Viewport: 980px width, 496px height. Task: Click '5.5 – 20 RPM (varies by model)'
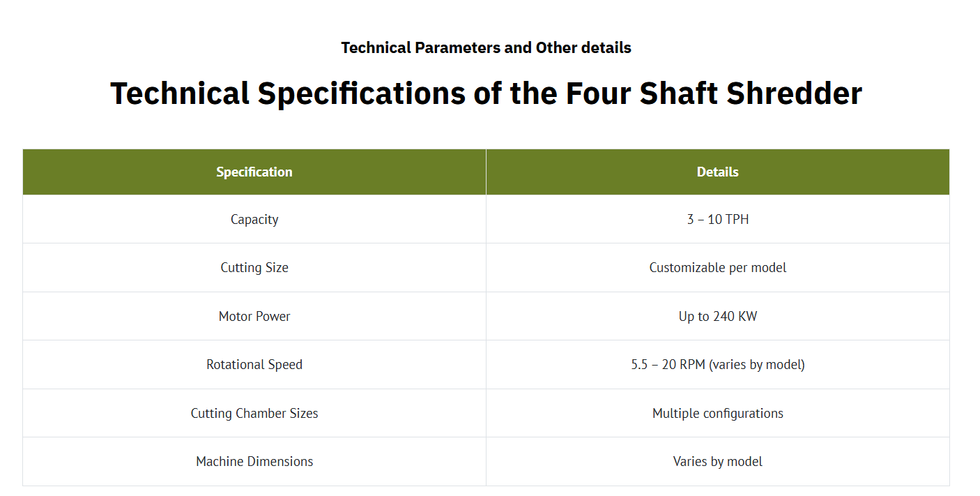coord(718,364)
